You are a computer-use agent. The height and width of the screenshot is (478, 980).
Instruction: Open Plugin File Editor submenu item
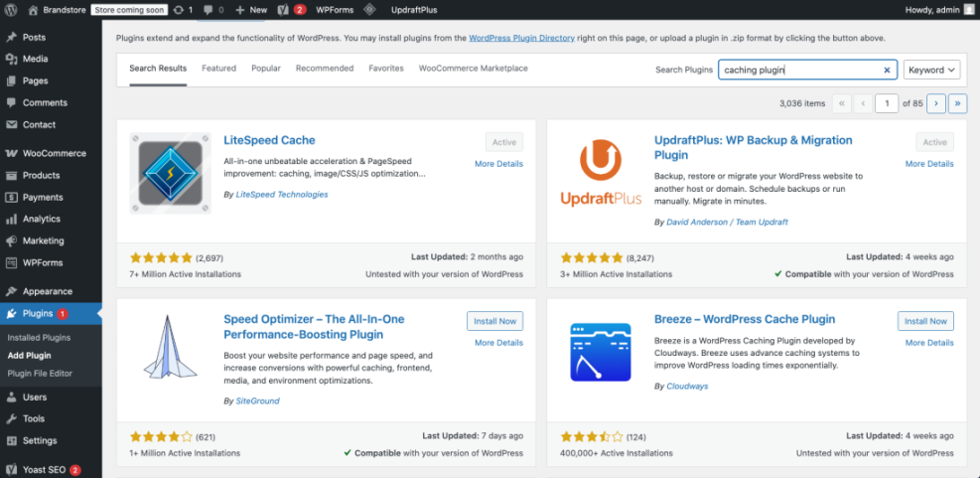point(40,374)
